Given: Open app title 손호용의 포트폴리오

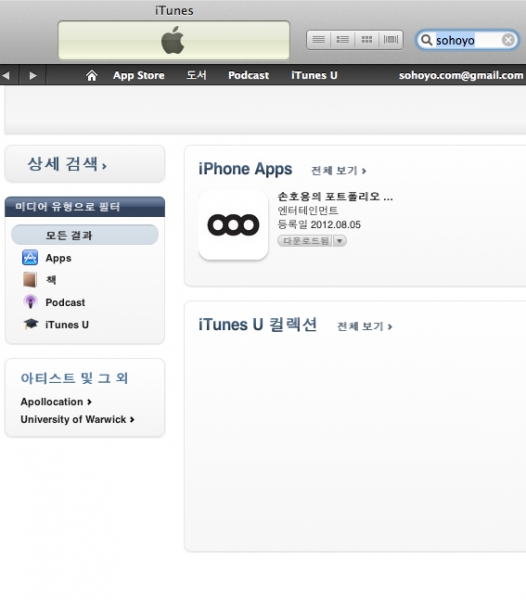Looking at the screenshot, I should point(335,197).
